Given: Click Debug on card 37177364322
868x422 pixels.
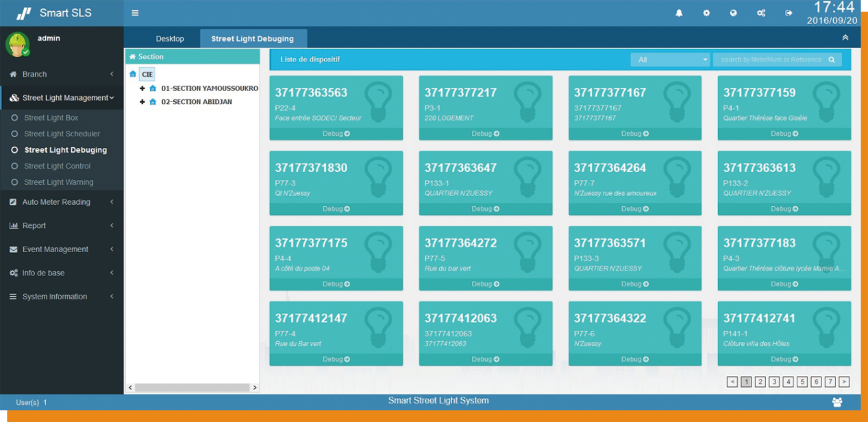Looking at the screenshot, I should click(635, 359).
